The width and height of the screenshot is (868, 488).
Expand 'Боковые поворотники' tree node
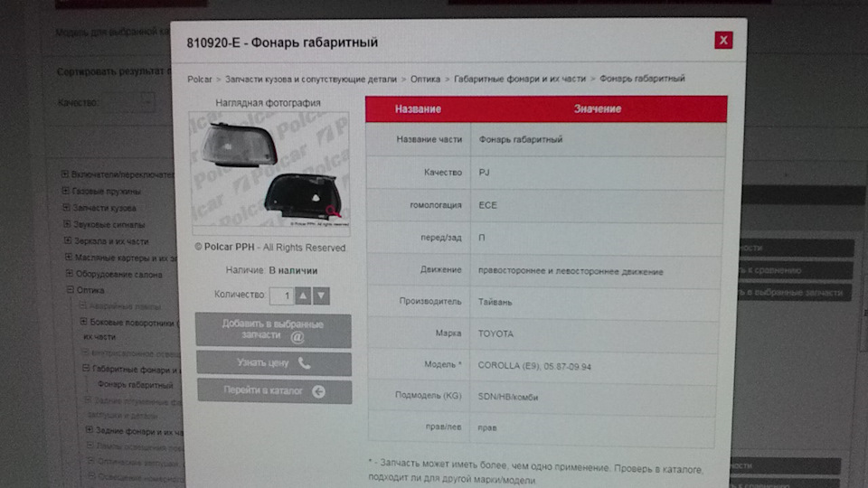point(83,322)
